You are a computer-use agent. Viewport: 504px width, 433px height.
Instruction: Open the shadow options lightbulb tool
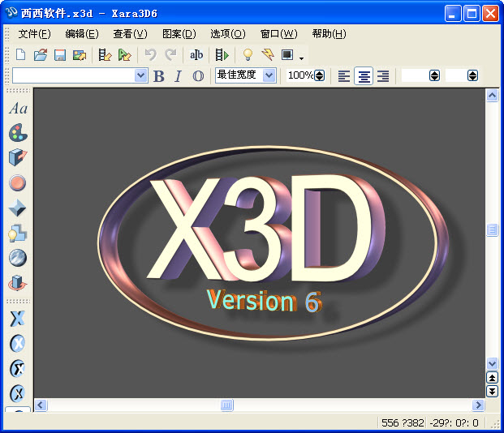[x=17, y=234]
